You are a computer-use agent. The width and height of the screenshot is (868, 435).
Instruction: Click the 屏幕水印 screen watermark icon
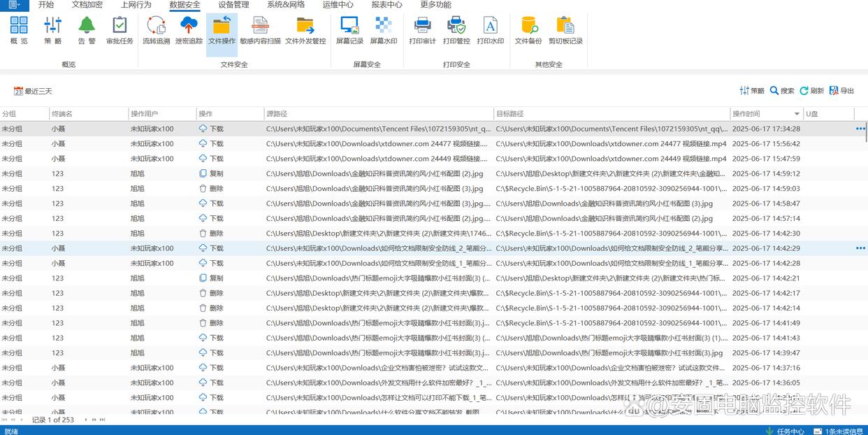(383, 30)
